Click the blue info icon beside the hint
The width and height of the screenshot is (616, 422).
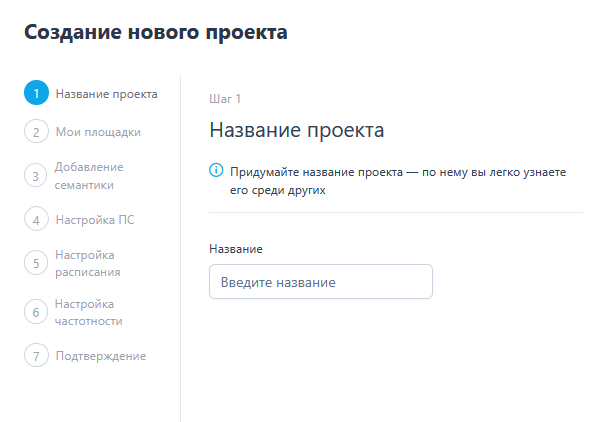coord(216,172)
